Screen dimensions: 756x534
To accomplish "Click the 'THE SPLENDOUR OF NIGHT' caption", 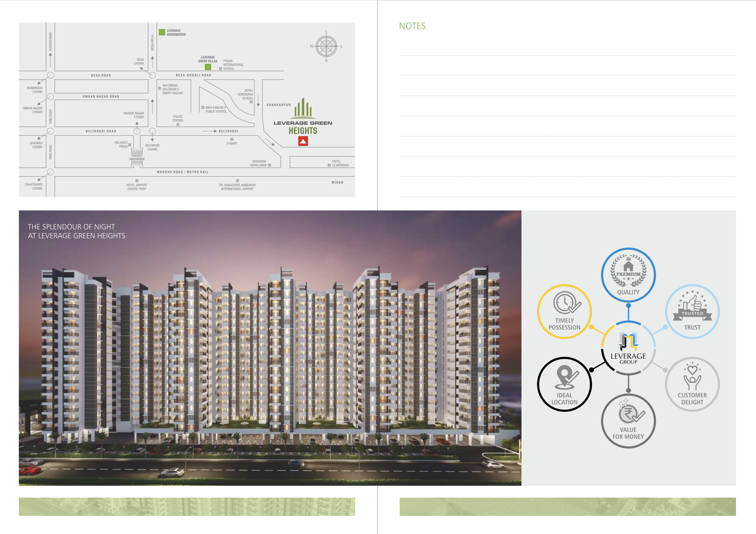I will click(x=71, y=227).
